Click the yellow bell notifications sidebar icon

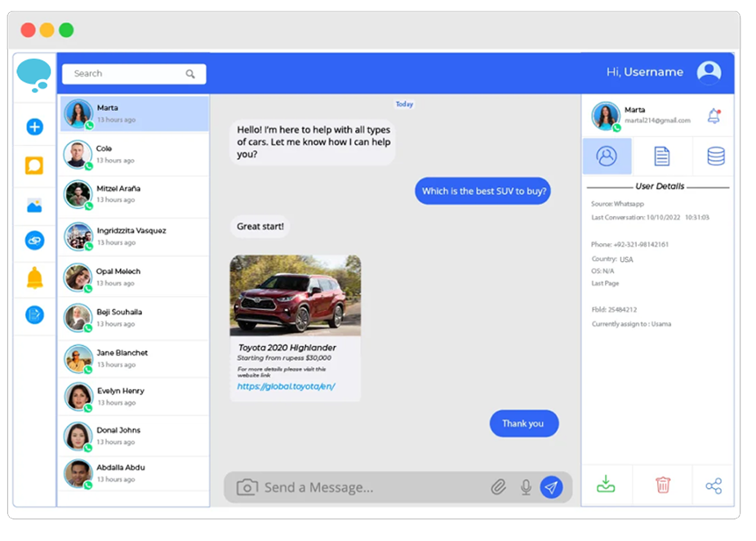[34, 278]
